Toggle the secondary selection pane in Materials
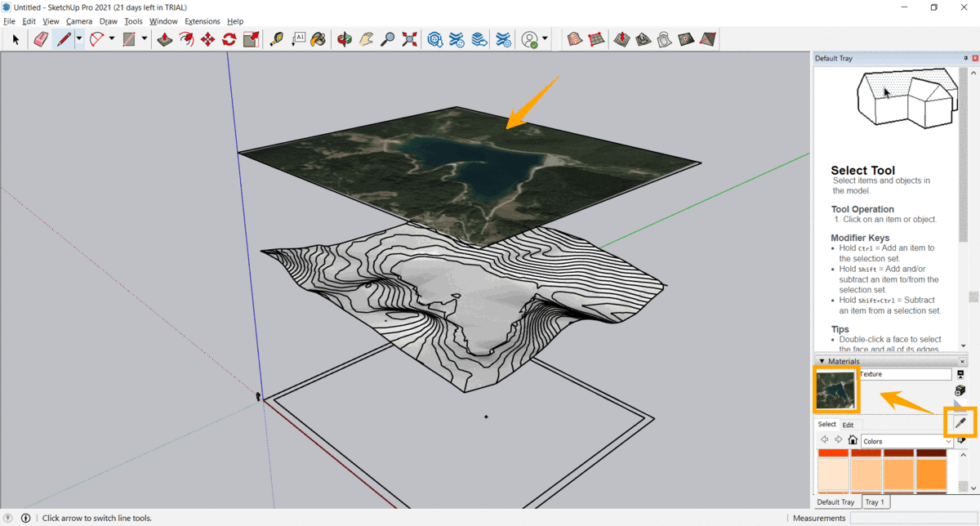This screenshot has width=980, height=526. [960, 375]
